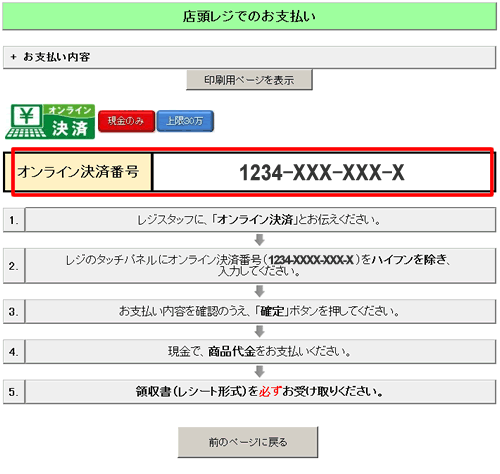The width and height of the screenshot is (500, 474).
Task: Click the オンライン決済番号 label cell
Action: 79,172
